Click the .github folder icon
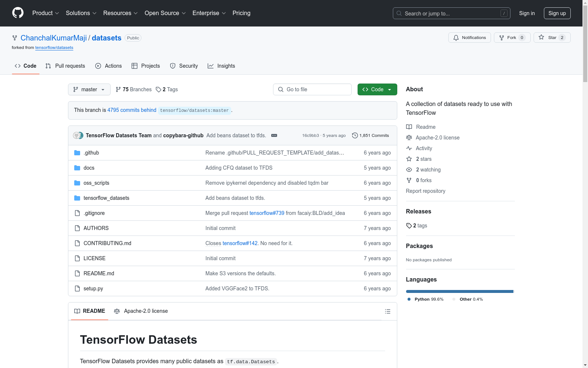The height and width of the screenshot is (368, 588). [77, 153]
